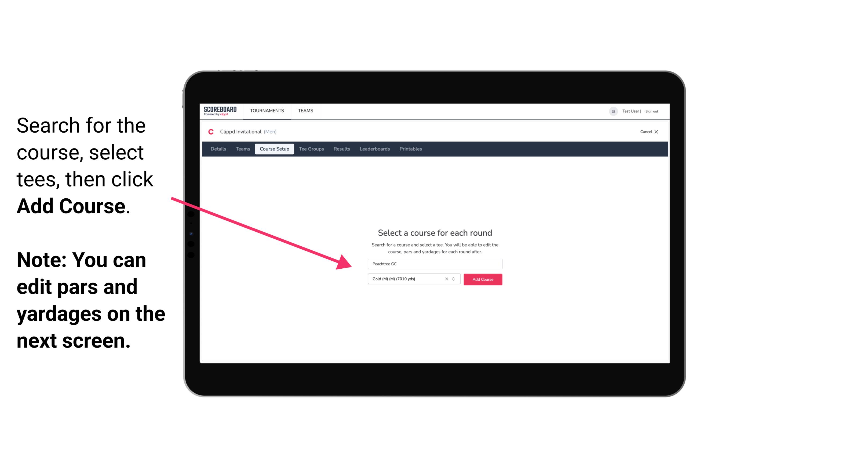The height and width of the screenshot is (467, 868).
Task: Click the Teams navigation item
Action: [305, 110]
